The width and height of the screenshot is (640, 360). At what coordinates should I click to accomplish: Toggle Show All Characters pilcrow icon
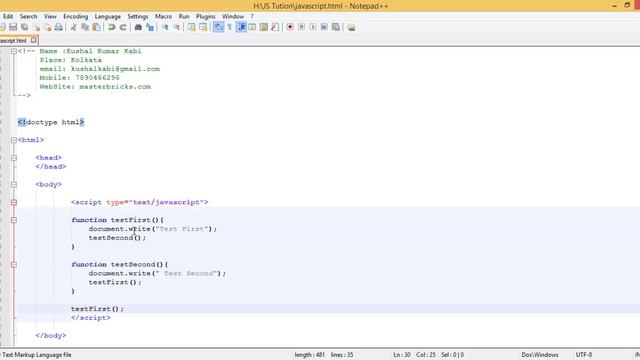pyautogui.click(x=229, y=27)
